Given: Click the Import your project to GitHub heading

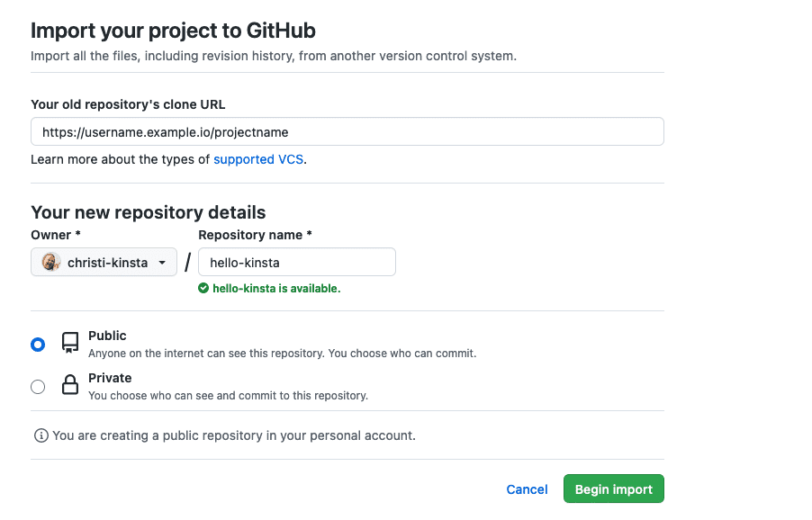Looking at the screenshot, I should 173,30.
